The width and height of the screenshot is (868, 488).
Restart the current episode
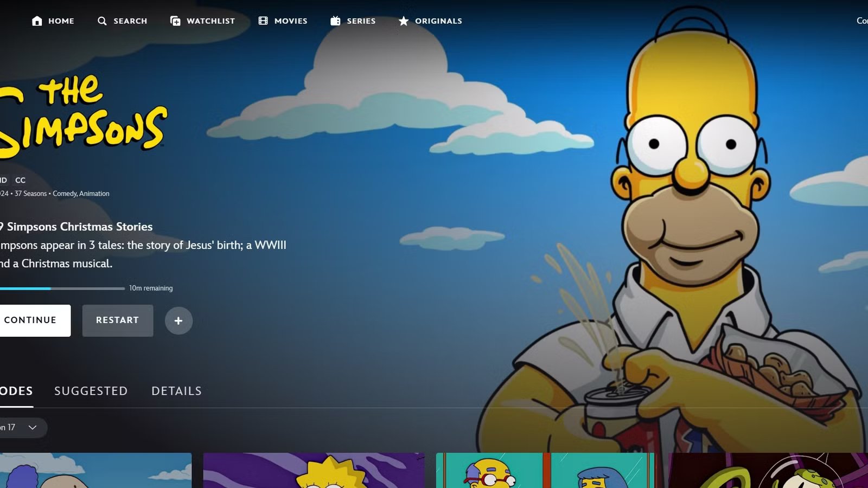point(118,320)
